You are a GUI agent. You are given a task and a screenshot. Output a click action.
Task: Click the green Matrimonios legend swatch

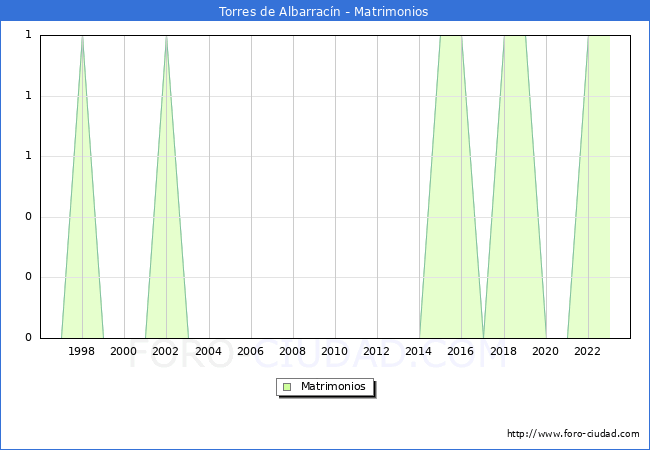[x=287, y=387]
